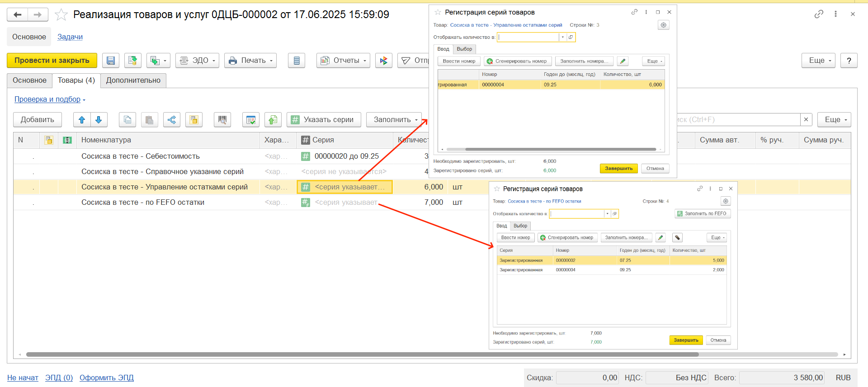Switch to the Дополнительно tab
This screenshot has width=868, height=387.
[133, 80]
